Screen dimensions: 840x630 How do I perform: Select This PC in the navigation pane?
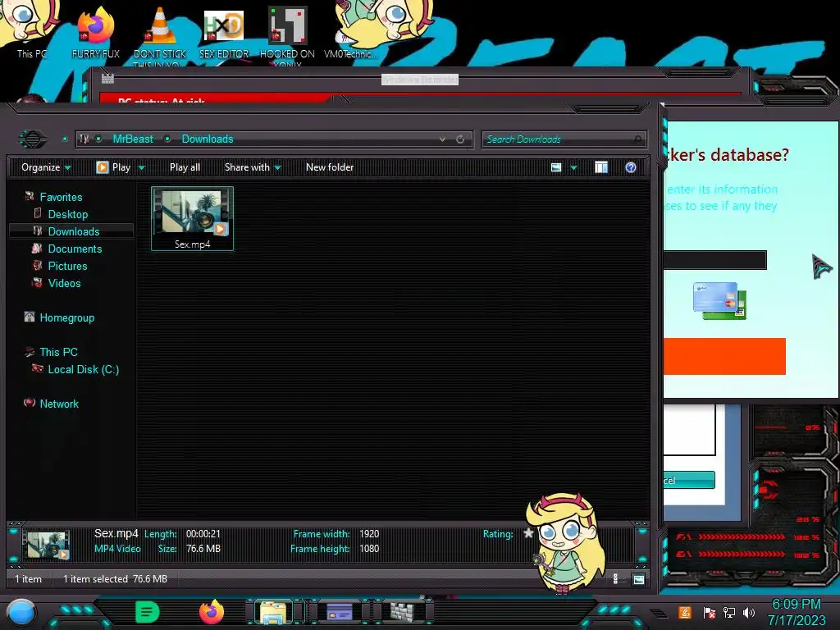point(58,352)
